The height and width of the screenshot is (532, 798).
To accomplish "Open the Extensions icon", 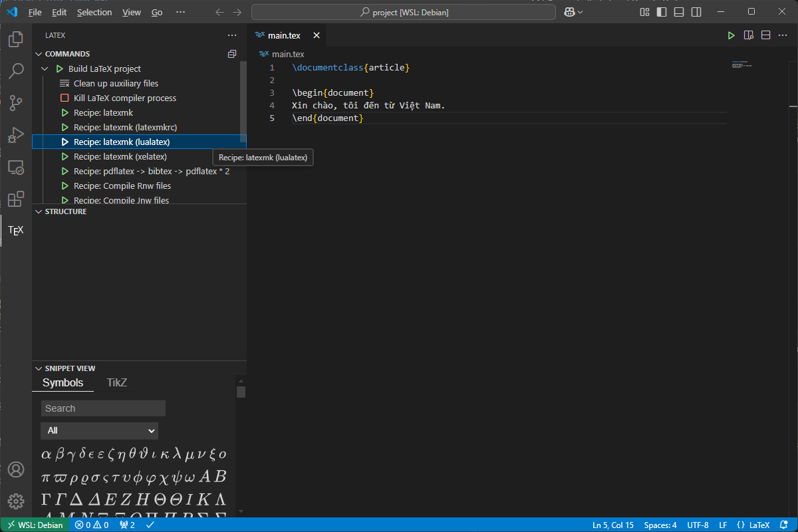I will [x=15, y=199].
